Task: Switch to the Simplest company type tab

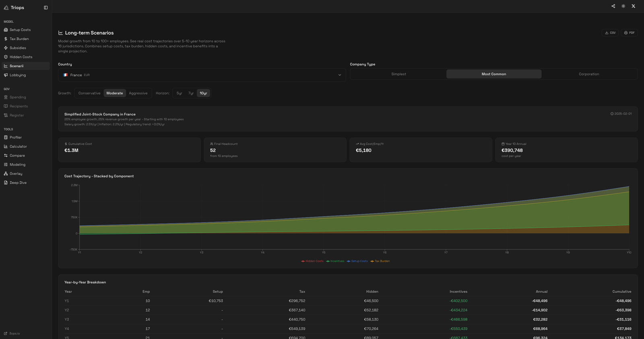Action: tap(398, 74)
